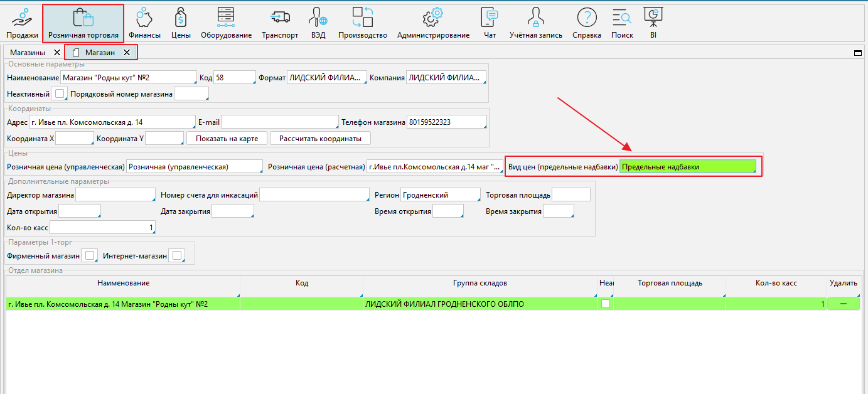This screenshot has height=394, width=868.
Task: Open the Администрирование gear icon
Action: pos(433,18)
